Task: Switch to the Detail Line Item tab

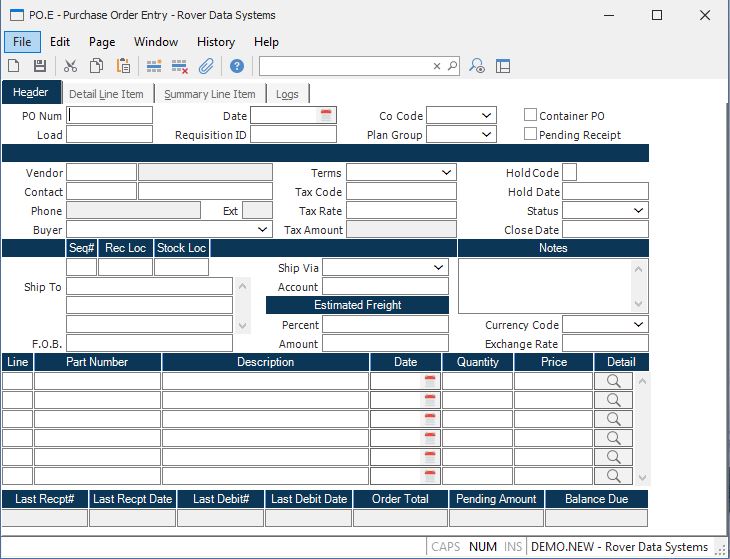Action: [106, 94]
